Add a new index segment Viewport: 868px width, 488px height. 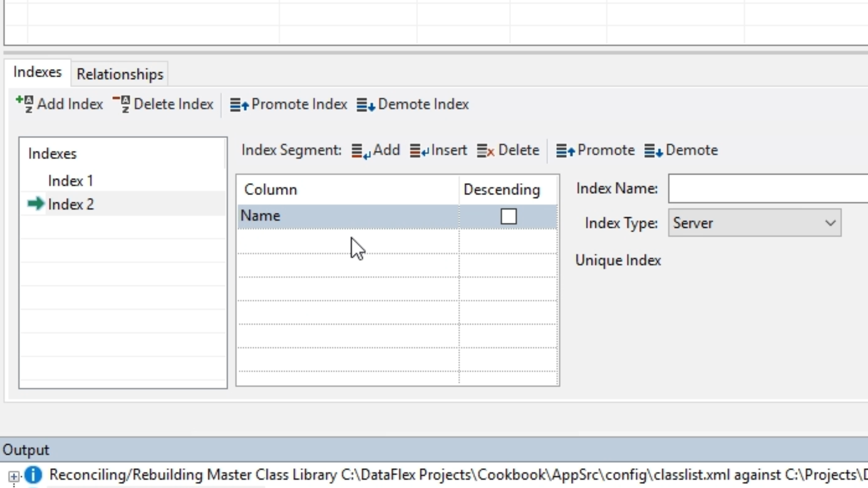tap(376, 150)
